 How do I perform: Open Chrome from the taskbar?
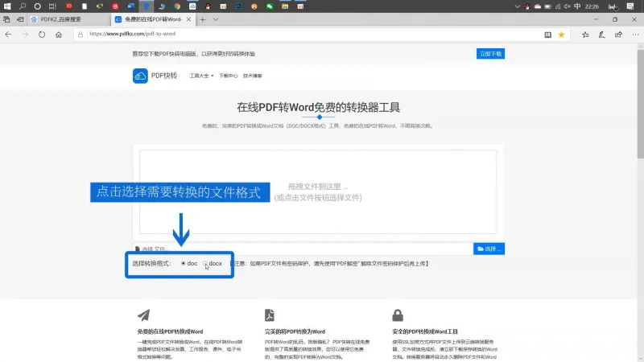(x=177, y=6)
